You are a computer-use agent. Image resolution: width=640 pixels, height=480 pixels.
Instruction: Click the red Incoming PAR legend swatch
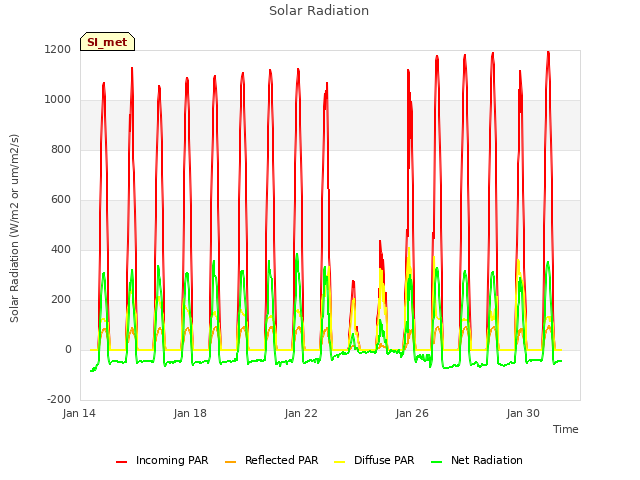121,462
